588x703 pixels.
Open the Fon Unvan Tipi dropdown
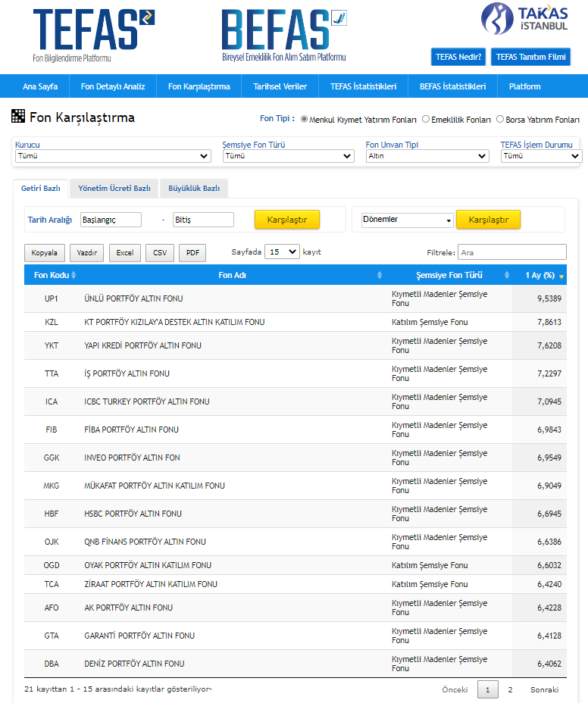427,156
